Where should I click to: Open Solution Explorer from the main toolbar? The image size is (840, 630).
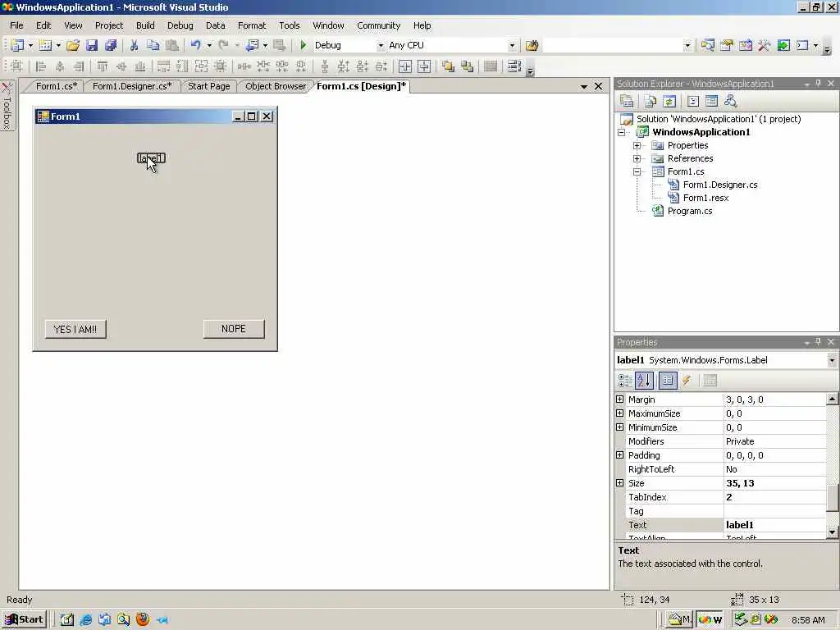coord(708,46)
